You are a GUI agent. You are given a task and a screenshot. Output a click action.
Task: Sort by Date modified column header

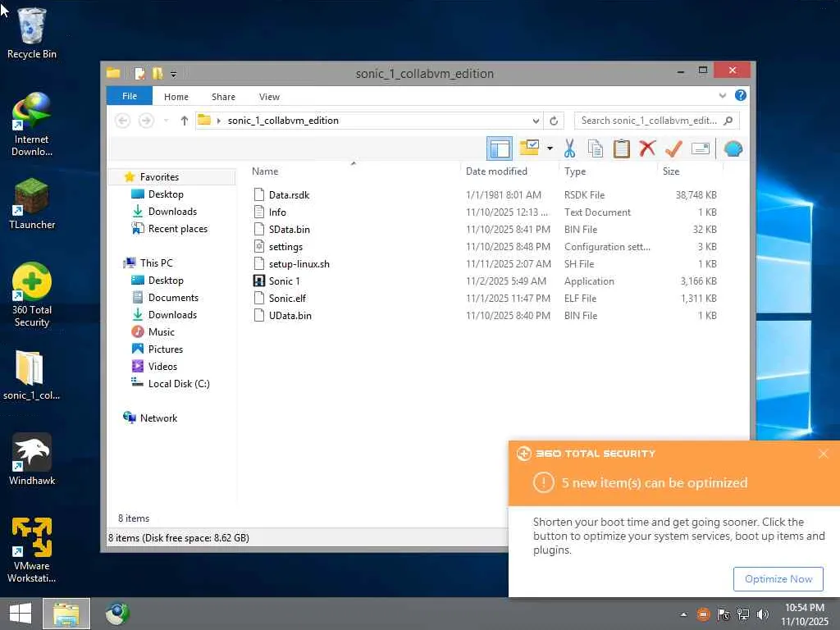(496, 171)
